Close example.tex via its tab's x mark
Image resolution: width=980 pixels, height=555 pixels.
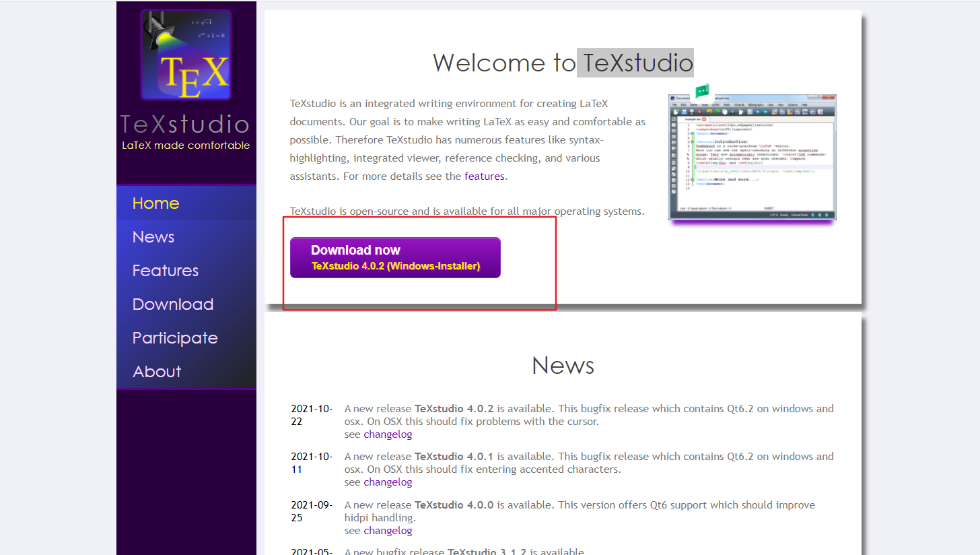(x=703, y=119)
